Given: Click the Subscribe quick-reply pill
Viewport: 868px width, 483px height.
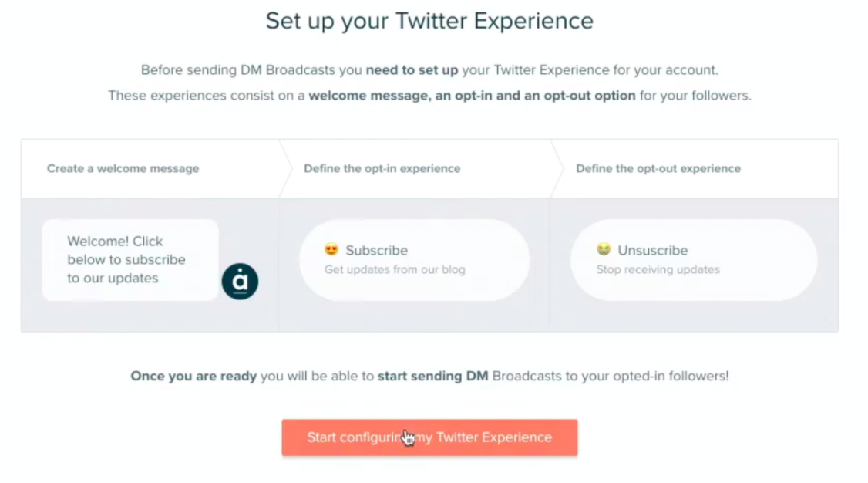Looking at the screenshot, I should [414, 260].
